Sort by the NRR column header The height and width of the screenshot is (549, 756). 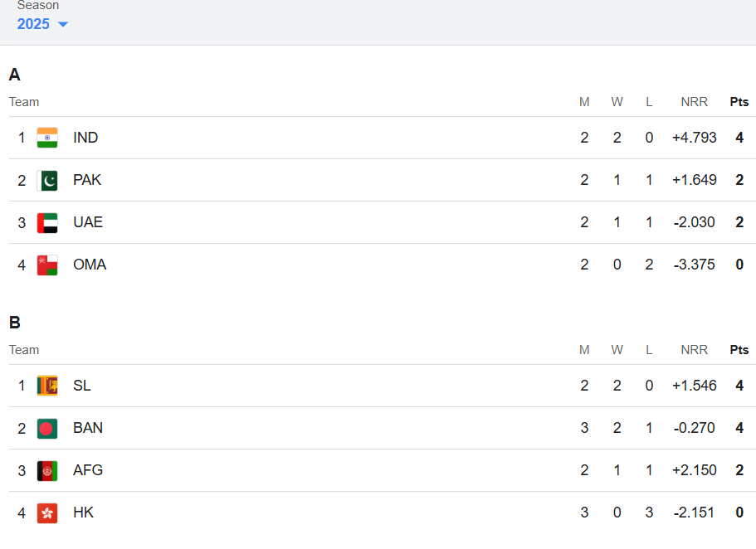(694, 101)
